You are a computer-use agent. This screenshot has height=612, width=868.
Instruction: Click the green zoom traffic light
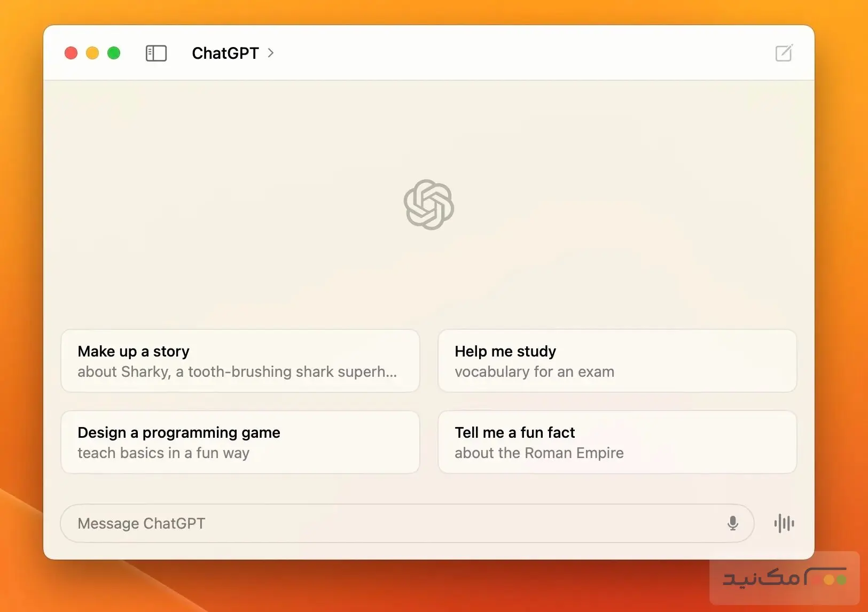click(114, 53)
